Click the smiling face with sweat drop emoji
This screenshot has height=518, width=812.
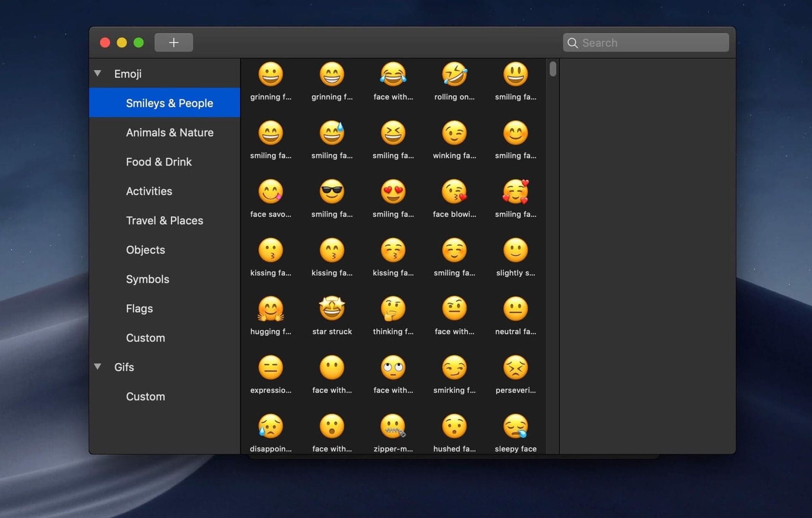click(x=332, y=133)
